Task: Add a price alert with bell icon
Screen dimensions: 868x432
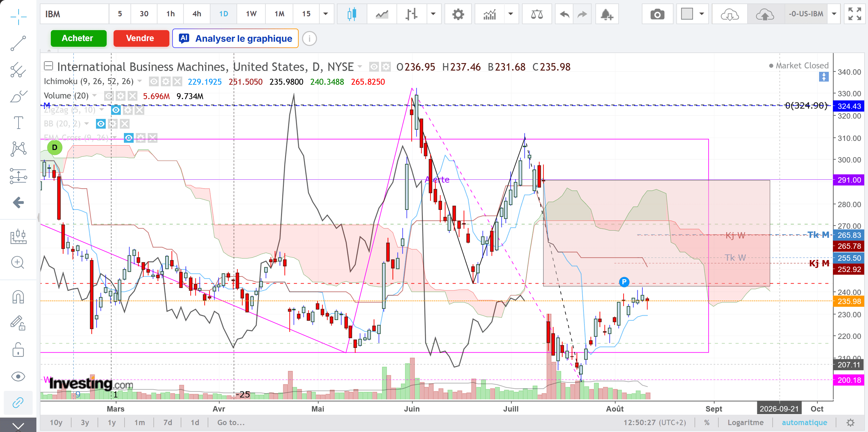Action: [607, 14]
